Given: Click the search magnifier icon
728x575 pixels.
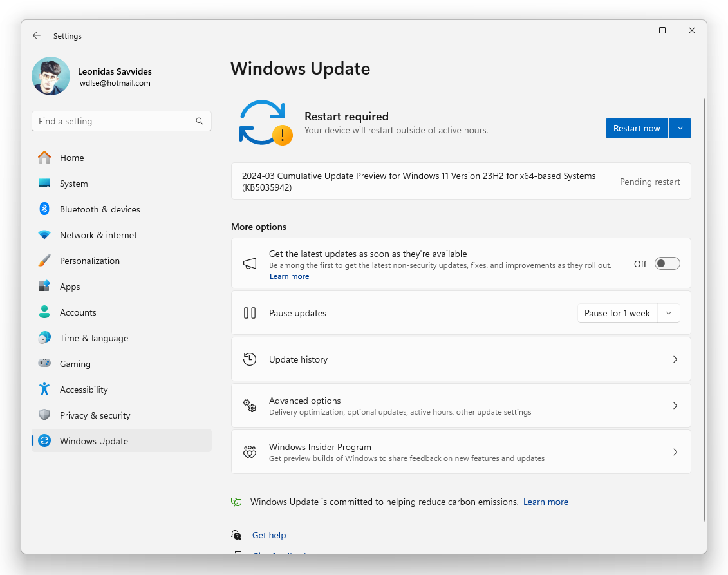Looking at the screenshot, I should [199, 121].
